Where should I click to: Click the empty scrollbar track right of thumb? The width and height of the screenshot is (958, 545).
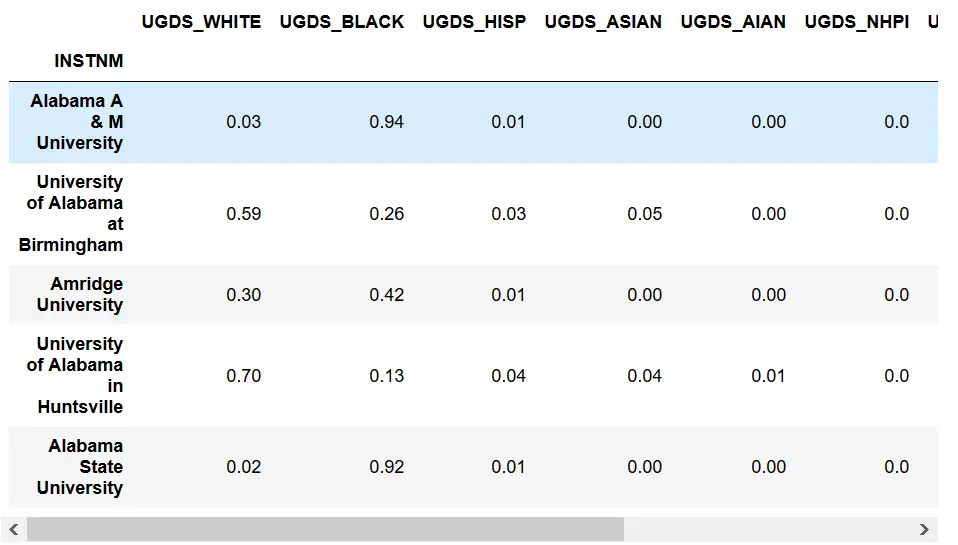[768, 529]
